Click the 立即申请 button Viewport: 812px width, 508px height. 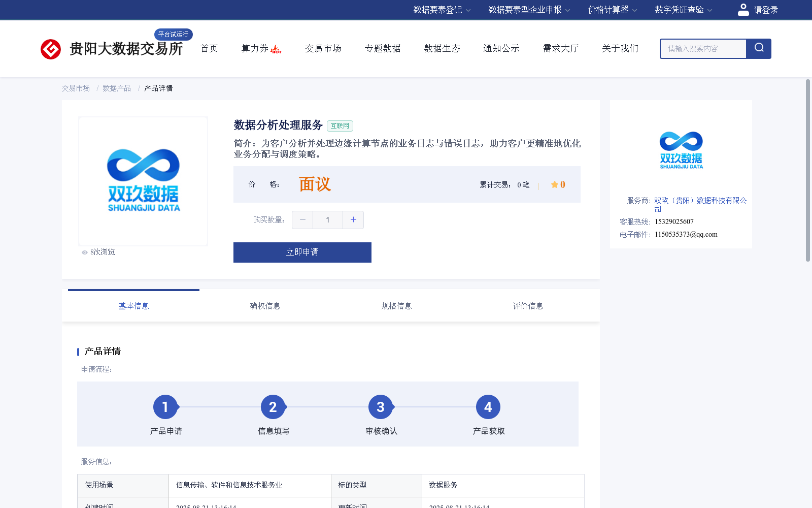coord(302,252)
